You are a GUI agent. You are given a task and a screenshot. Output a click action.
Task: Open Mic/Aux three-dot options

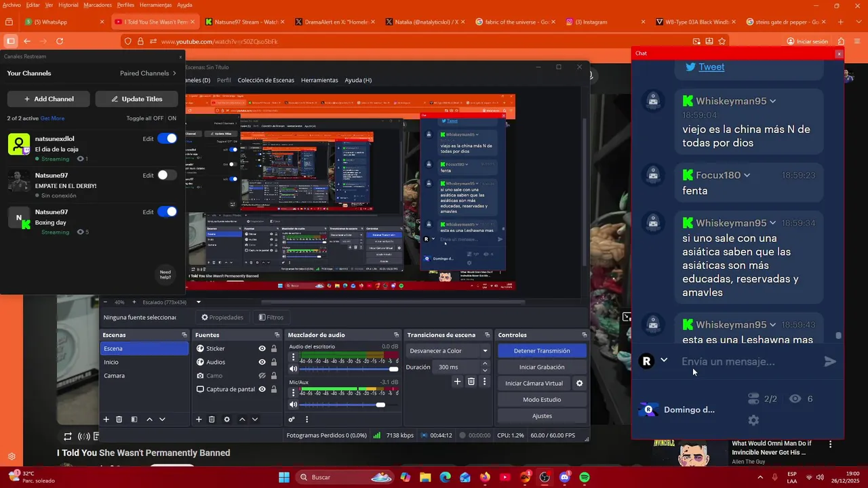tap(293, 392)
